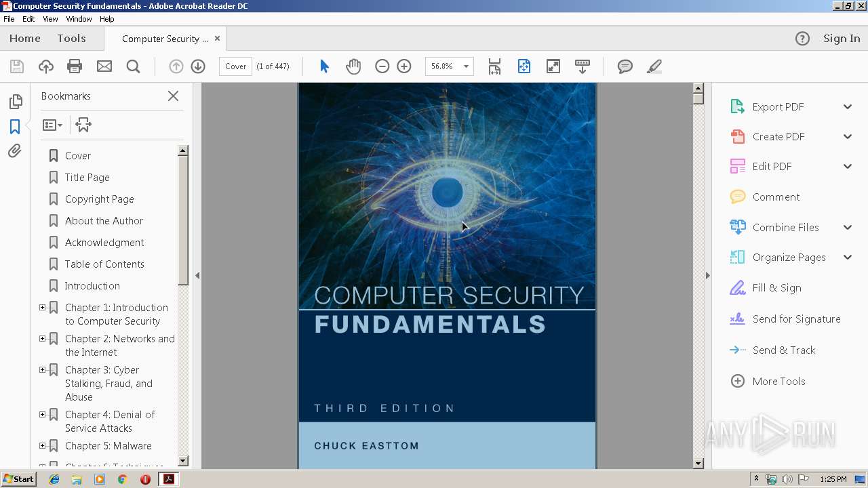The image size is (868, 488).
Task: Click Sign In
Action: 842,39
